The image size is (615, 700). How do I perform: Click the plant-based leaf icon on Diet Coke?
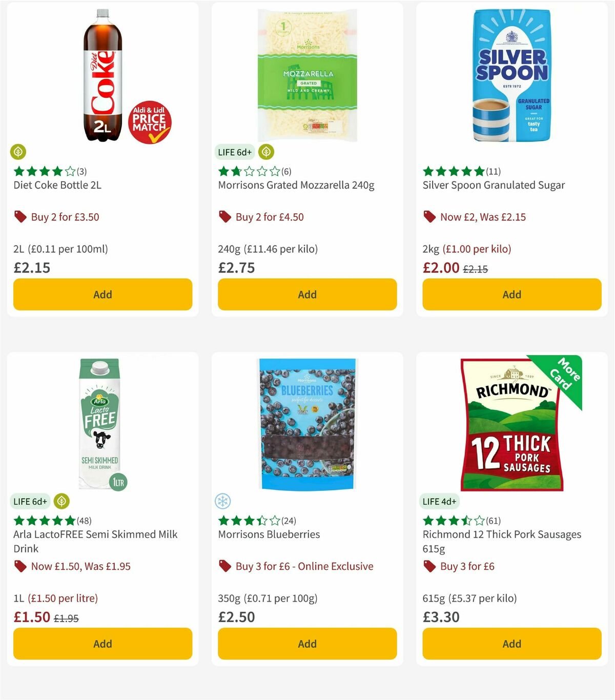coord(18,152)
